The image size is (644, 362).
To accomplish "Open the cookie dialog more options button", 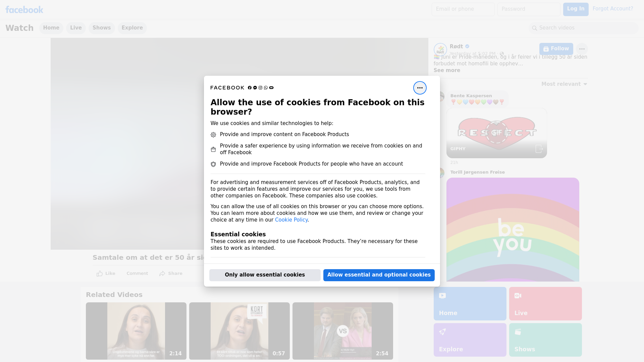I will tap(420, 88).
